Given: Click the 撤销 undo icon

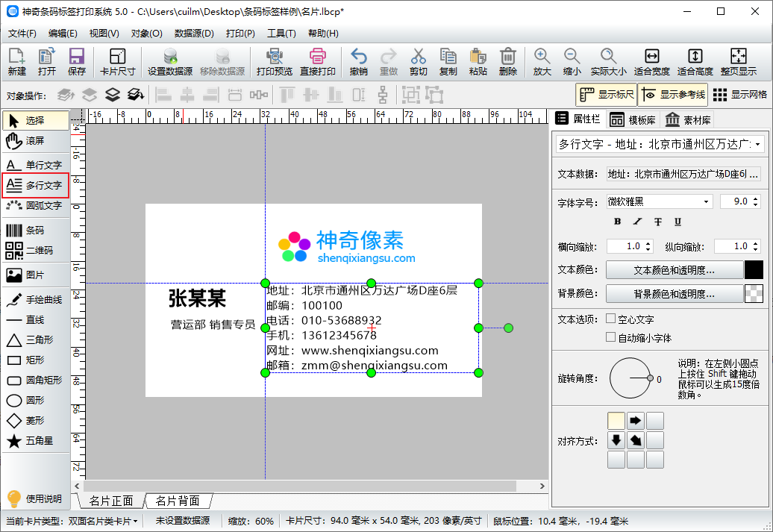Looking at the screenshot, I should coord(358,62).
